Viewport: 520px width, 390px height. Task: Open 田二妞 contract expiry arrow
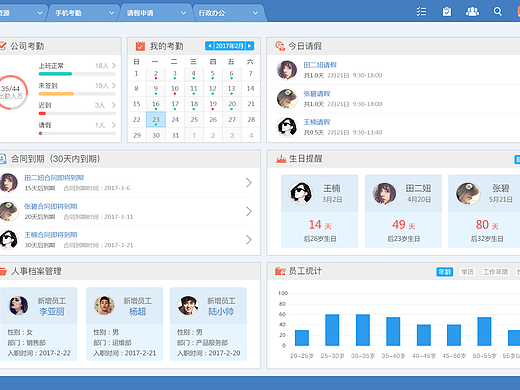tap(249, 183)
